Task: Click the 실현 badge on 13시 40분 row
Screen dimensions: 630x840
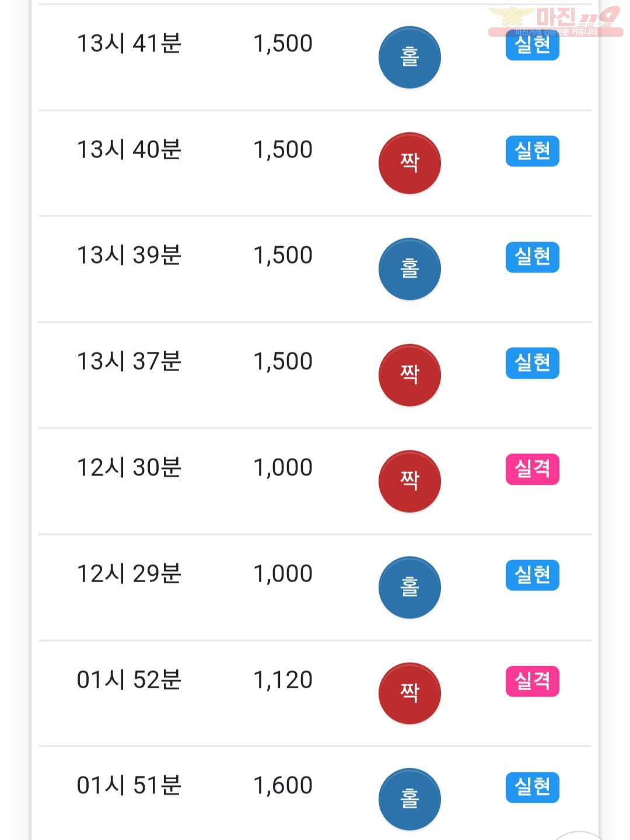Action: [x=532, y=151]
